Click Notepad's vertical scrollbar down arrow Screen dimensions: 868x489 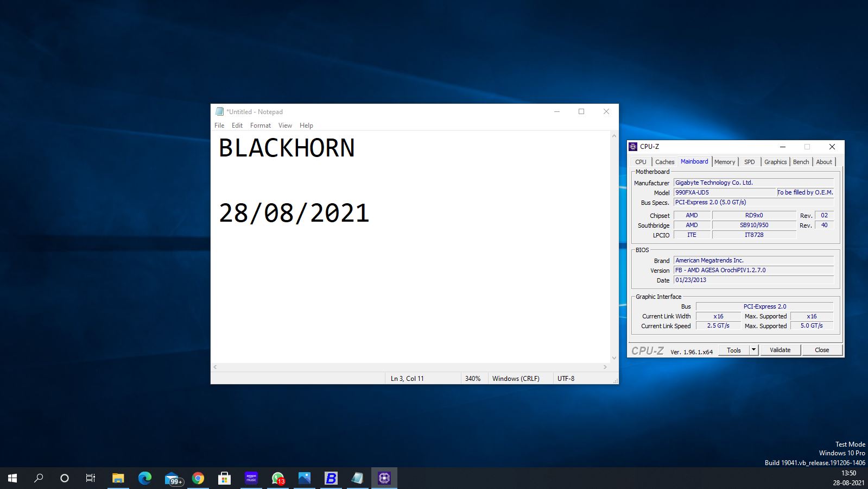pyautogui.click(x=614, y=358)
